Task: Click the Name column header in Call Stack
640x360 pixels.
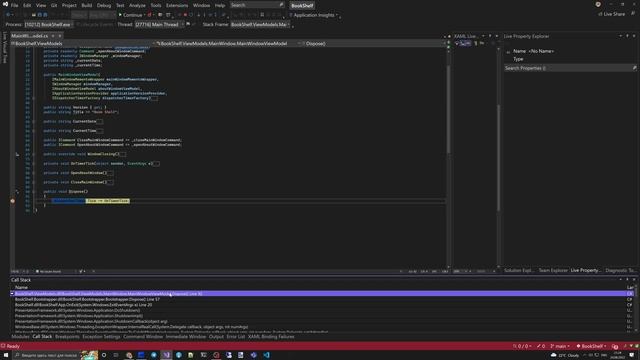Action: tap(21, 287)
